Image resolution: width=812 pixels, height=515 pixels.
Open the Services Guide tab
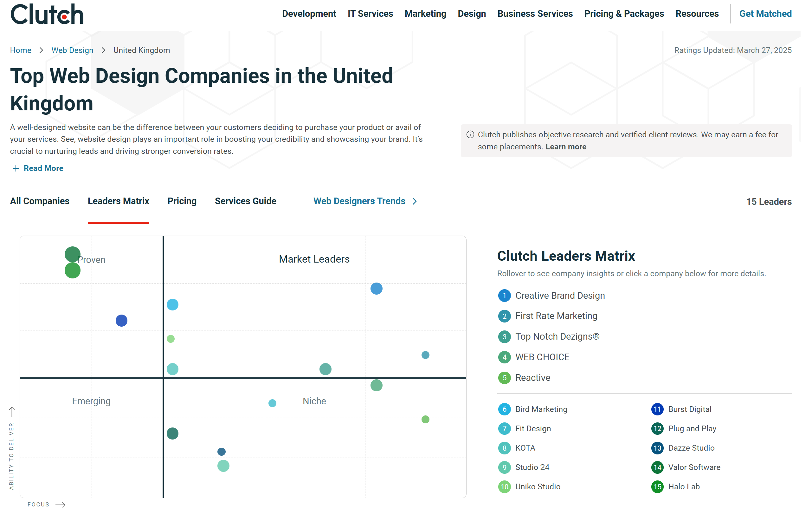246,201
